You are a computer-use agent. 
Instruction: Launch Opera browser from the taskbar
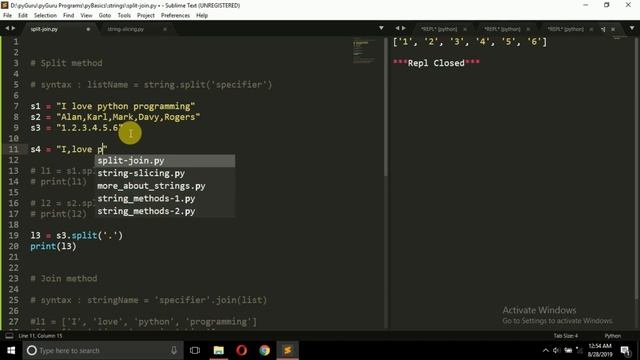(x=242, y=350)
